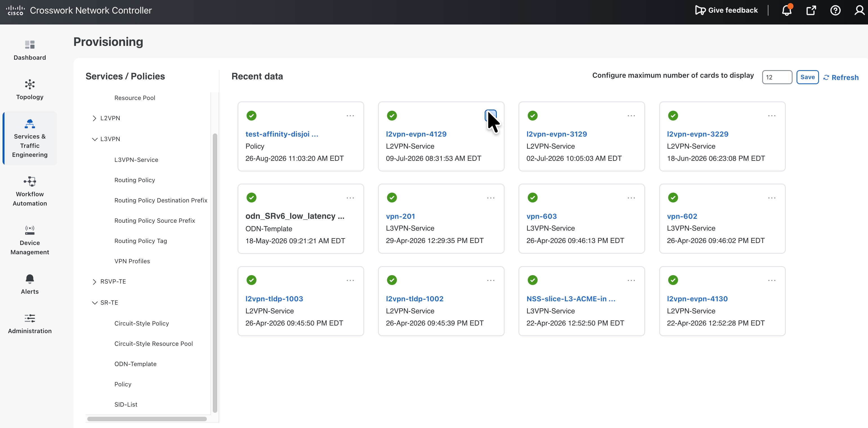Screen dimensions: 868x428
Task: Select Routing Policy Destination Prefix
Action: tap(161, 200)
